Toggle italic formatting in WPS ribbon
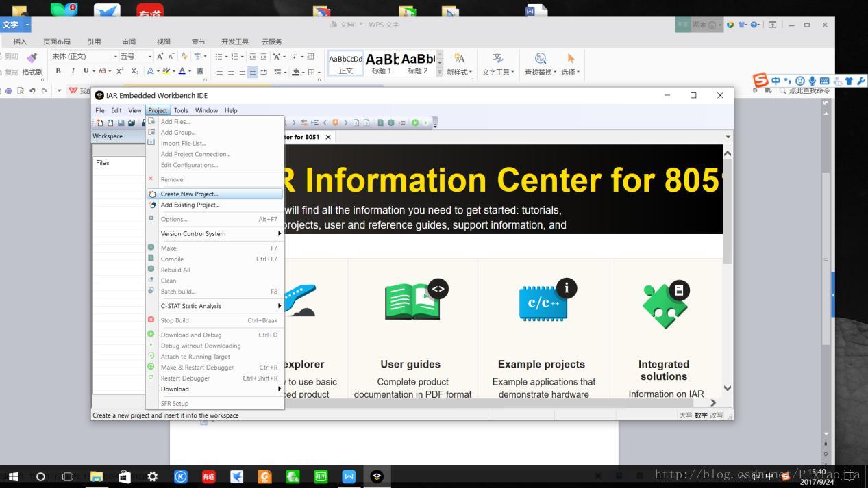Screen dimensions: 868x488 pyautogui.click(x=73, y=71)
